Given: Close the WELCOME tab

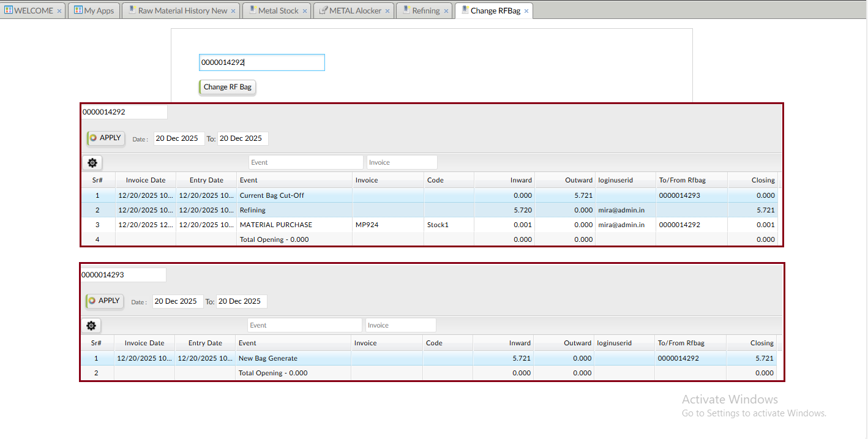Looking at the screenshot, I should (59, 11).
